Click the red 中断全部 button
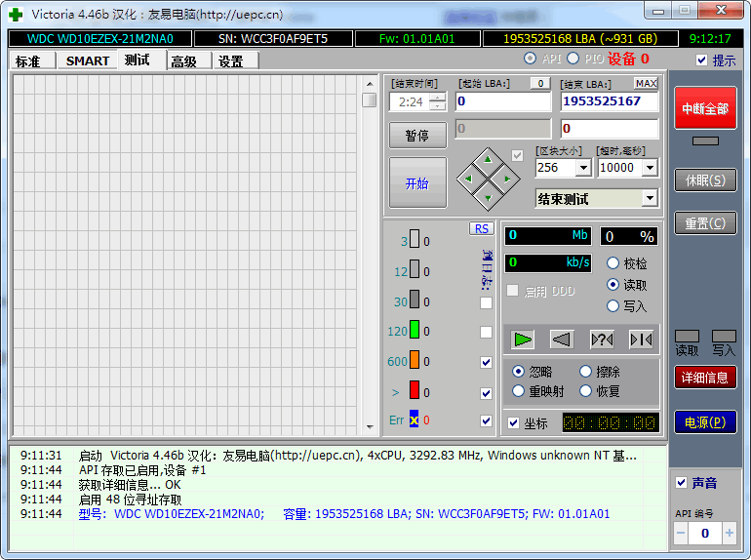The width and height of the screenshot is (751, 560). pyautogui.click(x=705, y=108)
